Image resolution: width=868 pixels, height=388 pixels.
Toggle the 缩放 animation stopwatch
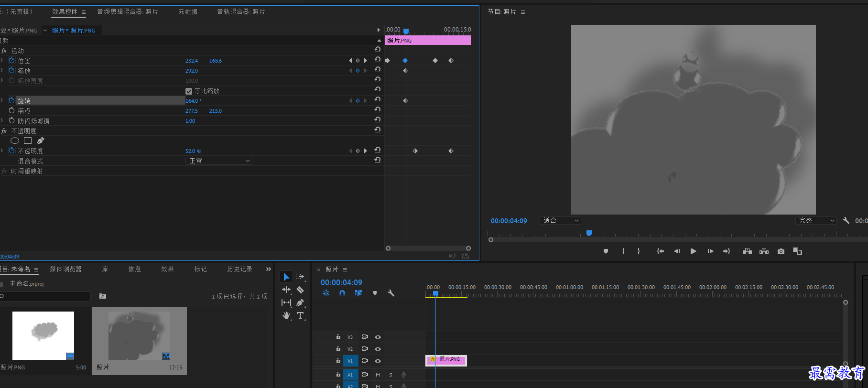point(11,70)
